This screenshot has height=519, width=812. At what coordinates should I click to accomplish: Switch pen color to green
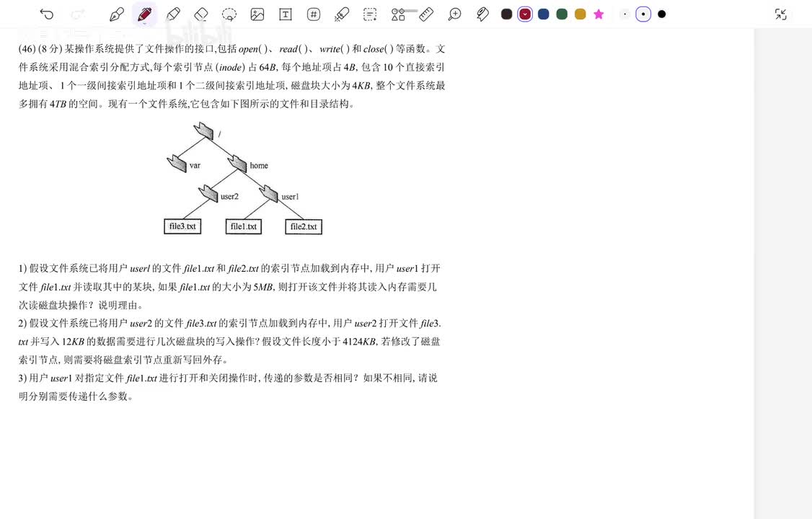[x=562, y=14]
